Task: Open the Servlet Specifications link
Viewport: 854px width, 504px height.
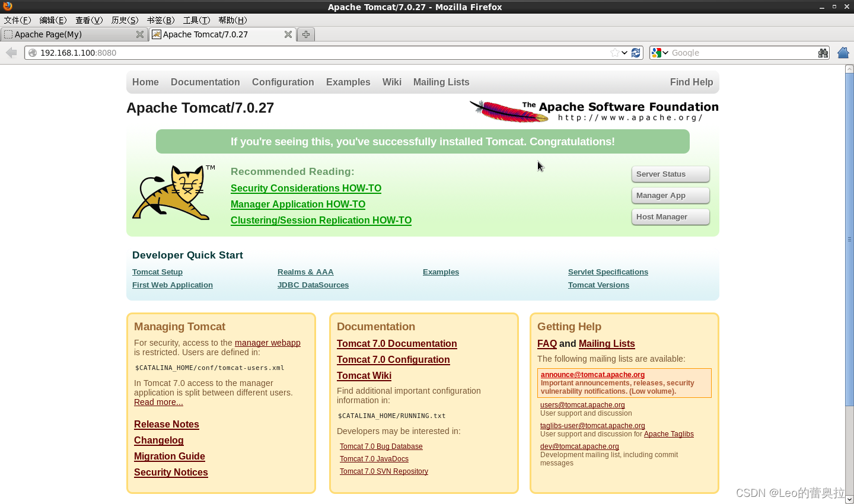Action: (608, 272)
